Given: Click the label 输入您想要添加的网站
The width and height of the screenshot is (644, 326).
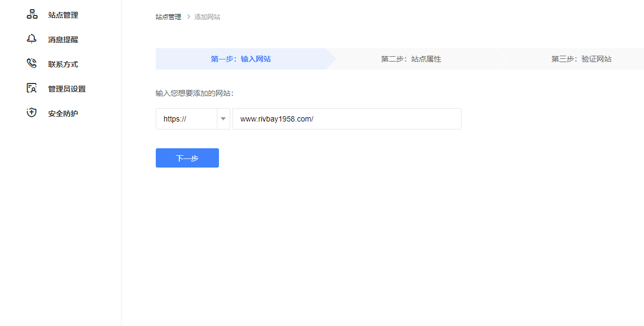Looking at the screenshot, I should pos(195,93).
